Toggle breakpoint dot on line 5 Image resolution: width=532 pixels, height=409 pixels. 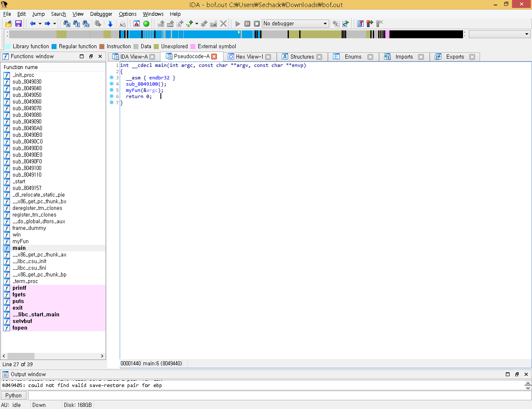[x=111, y=90]
